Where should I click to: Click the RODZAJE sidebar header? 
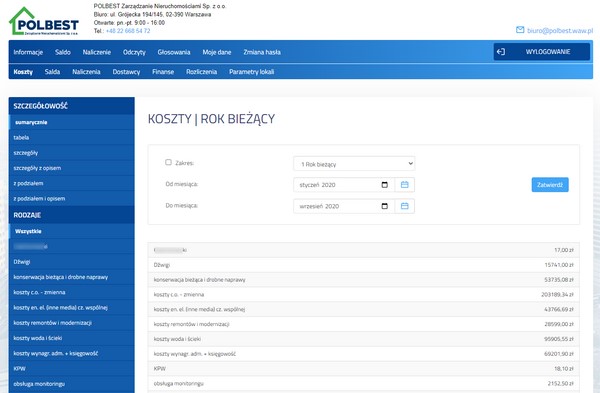(x=72, y=215)
